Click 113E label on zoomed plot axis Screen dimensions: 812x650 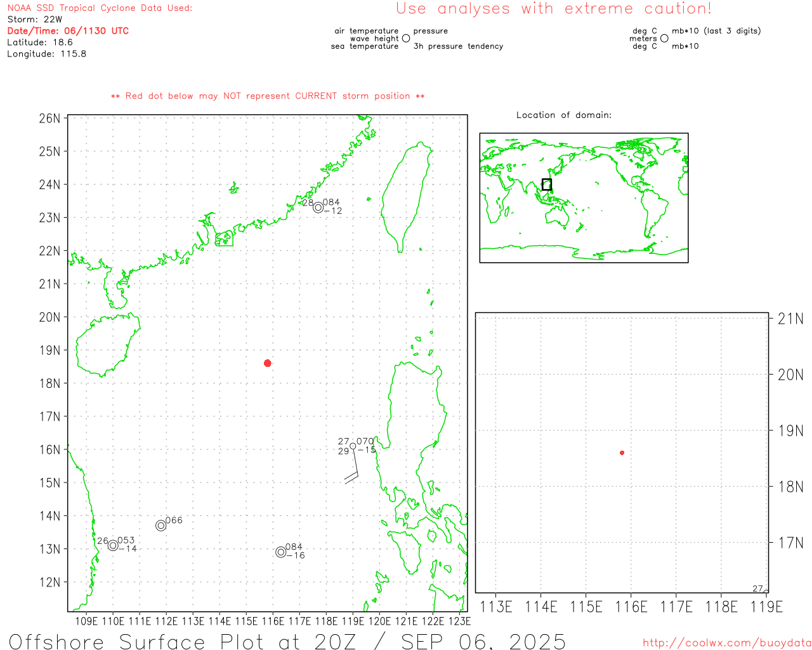496,607
